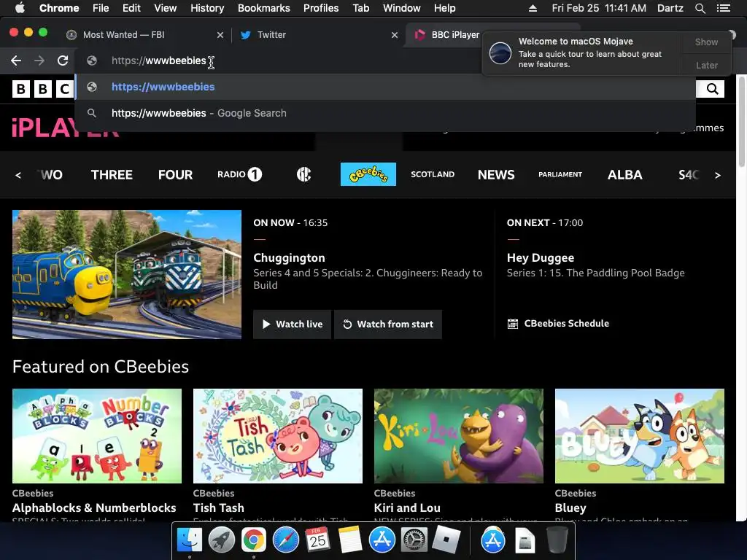Open System Preferences from the dock
The width and height of the screenshot is (747, 560).
pyautogui.click(x=414, y=540)
